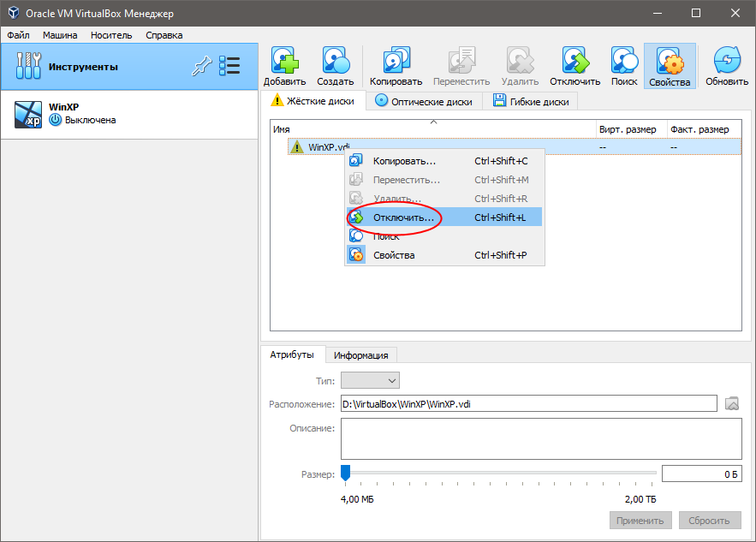This screenshot has height=542, width=756.
Task: Click the Создать disk toolbar icon
Action: (335, 61)
